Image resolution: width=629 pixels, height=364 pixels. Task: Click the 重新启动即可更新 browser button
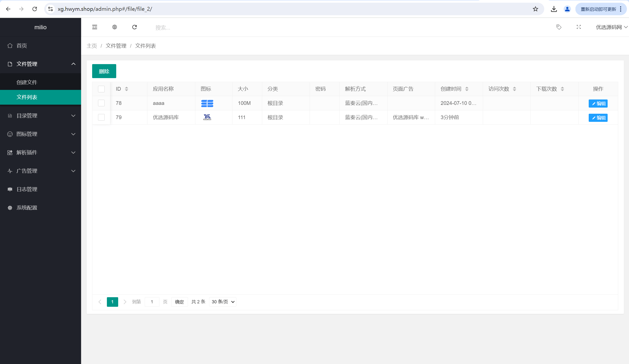click(x=598, y=9)
